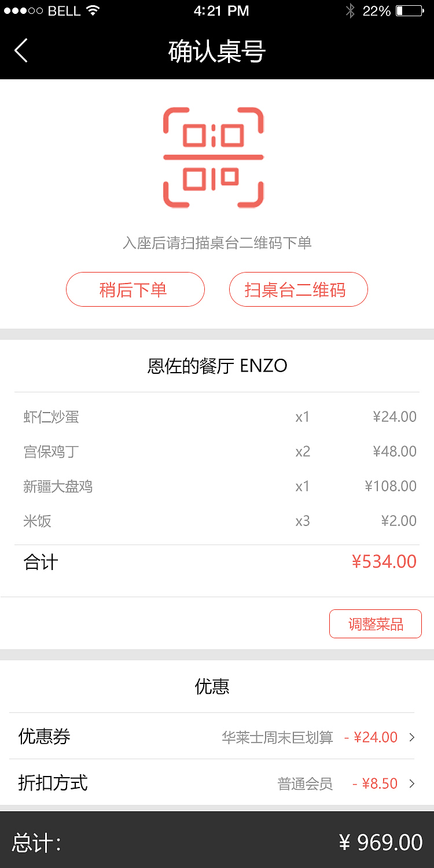The image size is (434, 868).
Task: Select the 宫保鸡丁 dish row
Action: [x=217, y=451]
